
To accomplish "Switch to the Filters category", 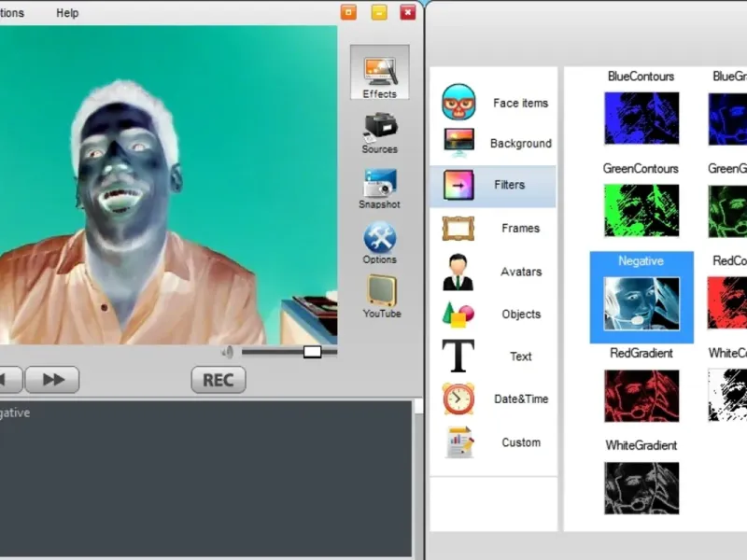I will (493, 186).
